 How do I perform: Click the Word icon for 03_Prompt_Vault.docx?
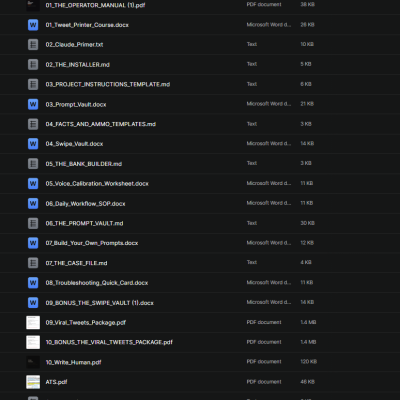(x=33, y=104)
